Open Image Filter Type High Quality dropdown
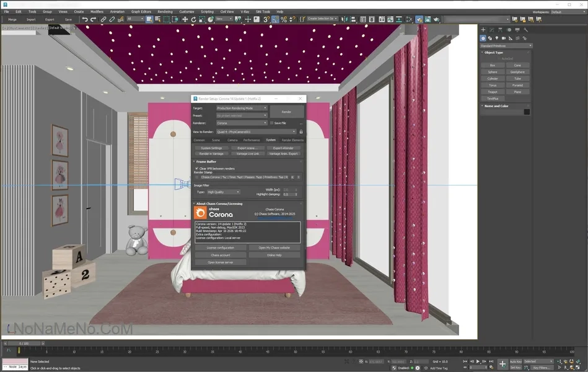Viewport: 588px width, 372px height. tap(223, 192)
